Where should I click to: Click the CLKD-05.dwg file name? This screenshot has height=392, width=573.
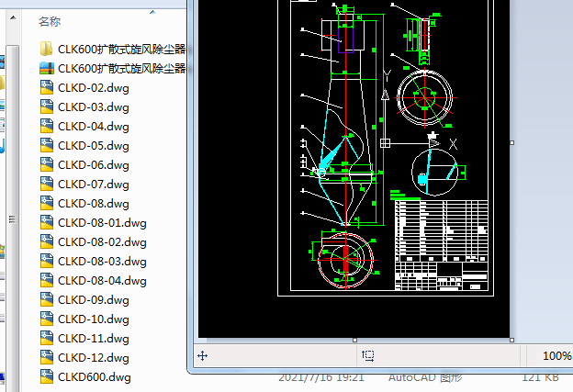point(94,146)
